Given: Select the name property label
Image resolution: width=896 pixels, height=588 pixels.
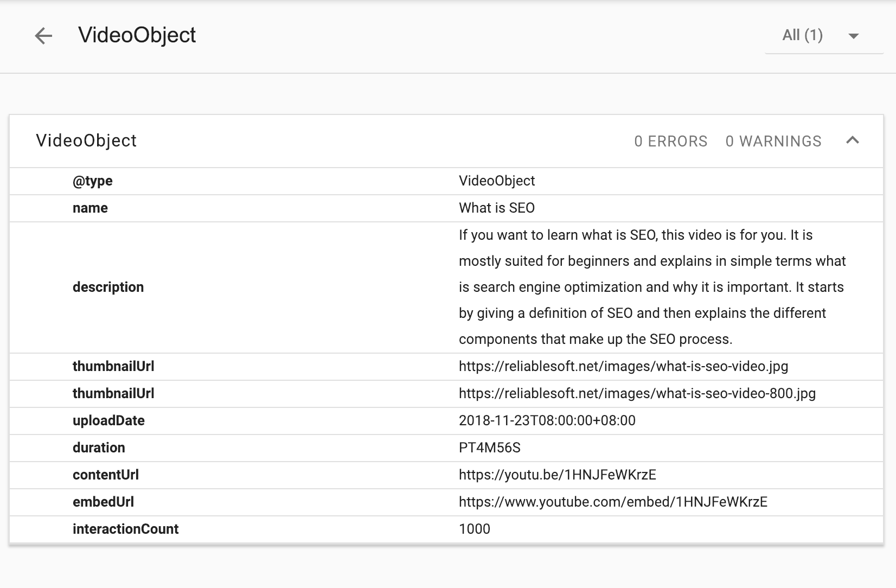Looking at the screenshot, I should point(90,208).
